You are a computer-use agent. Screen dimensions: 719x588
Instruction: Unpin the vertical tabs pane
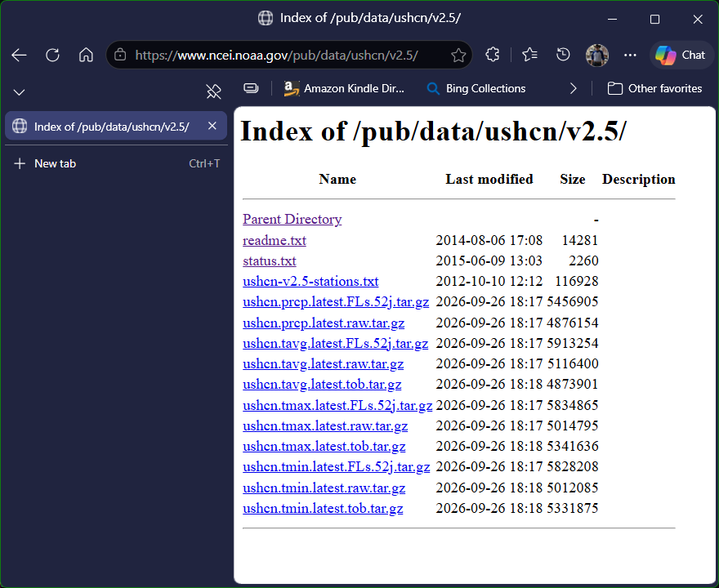213,91
